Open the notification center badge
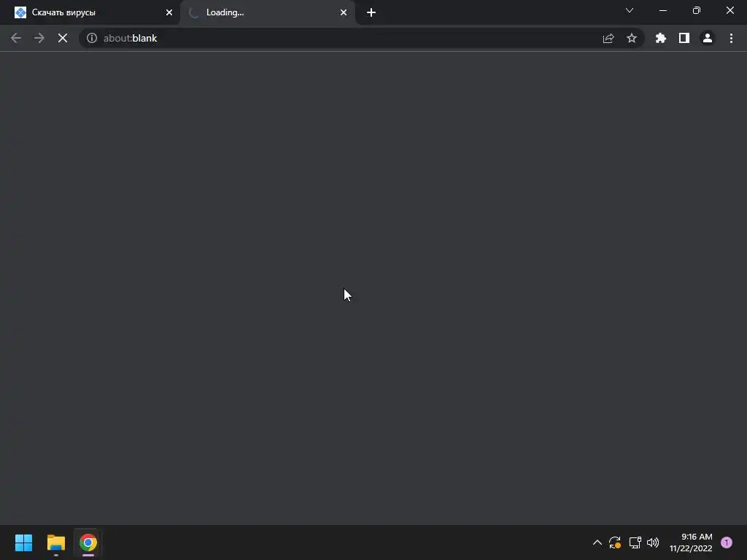 click(727, 542)
